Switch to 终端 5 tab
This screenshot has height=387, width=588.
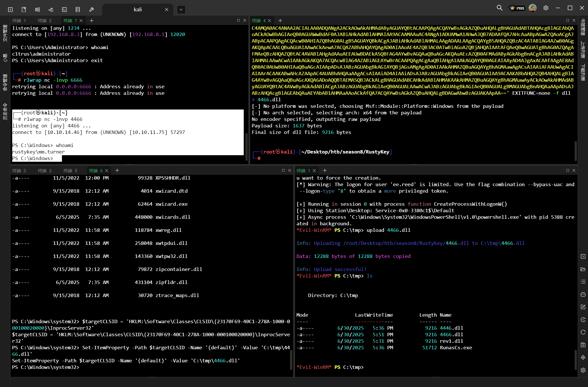[x=70, y=171]
